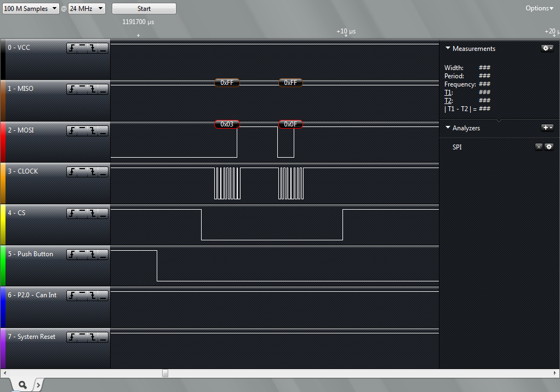This screenshot has width=560, height=392.
Task: Set high level trigger on MISO channel
Action: click(82, 89)
